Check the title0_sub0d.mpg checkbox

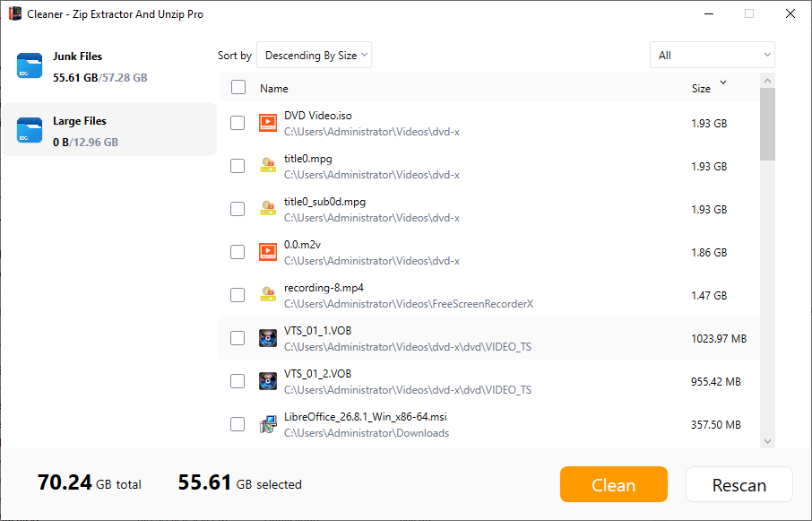point(238,209)
